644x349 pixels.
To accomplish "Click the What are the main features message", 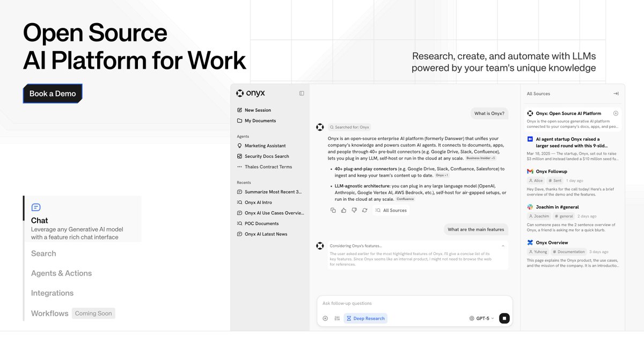I will 475,229.
